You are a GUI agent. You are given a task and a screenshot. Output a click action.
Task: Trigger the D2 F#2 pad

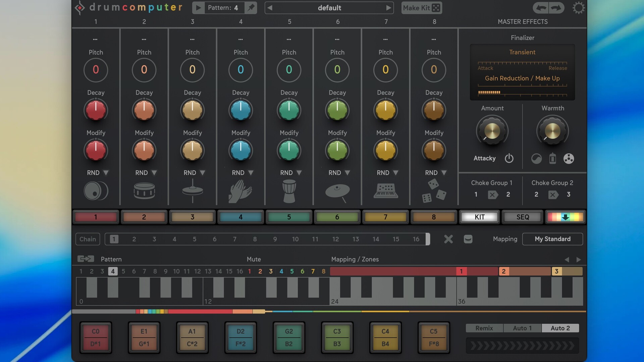pos(240,338)
